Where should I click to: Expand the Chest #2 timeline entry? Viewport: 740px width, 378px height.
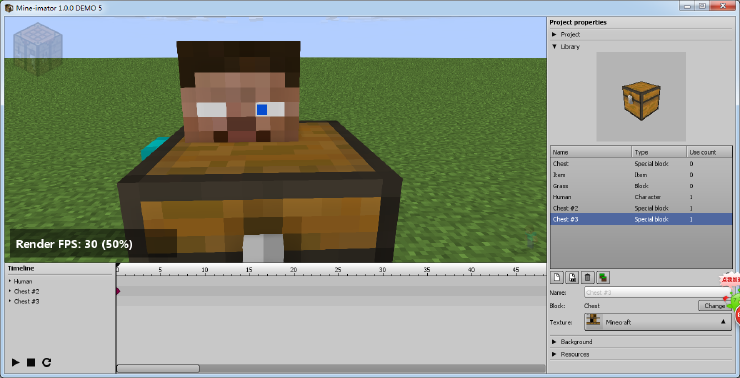click(10, 291)
